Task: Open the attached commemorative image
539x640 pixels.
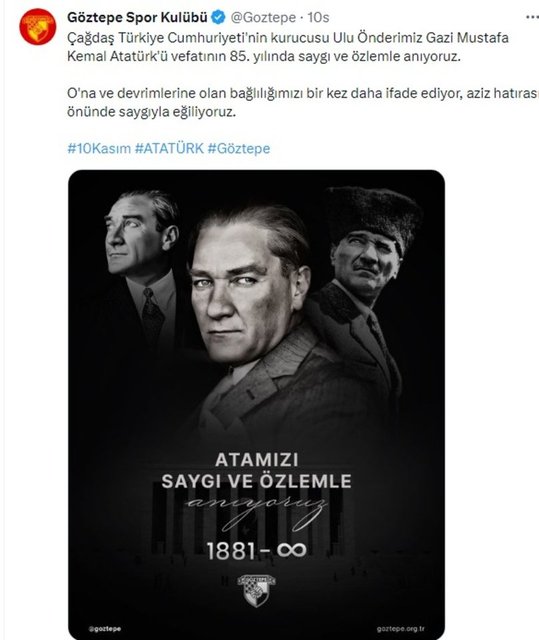Action: 256,404
